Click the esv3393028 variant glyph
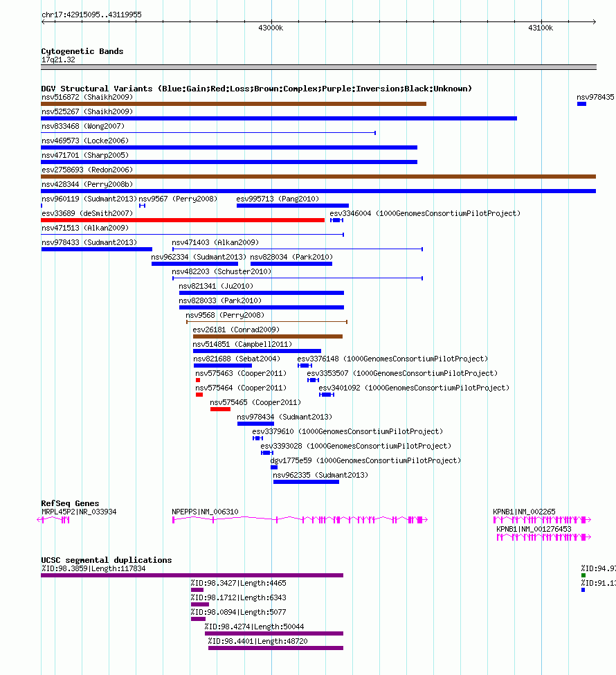 point(267,453)
